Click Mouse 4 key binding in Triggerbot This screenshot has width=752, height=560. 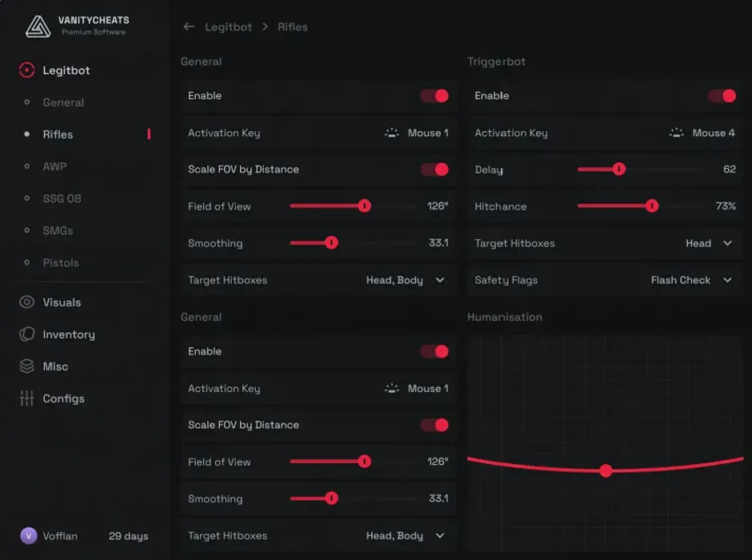pos(714,133)
